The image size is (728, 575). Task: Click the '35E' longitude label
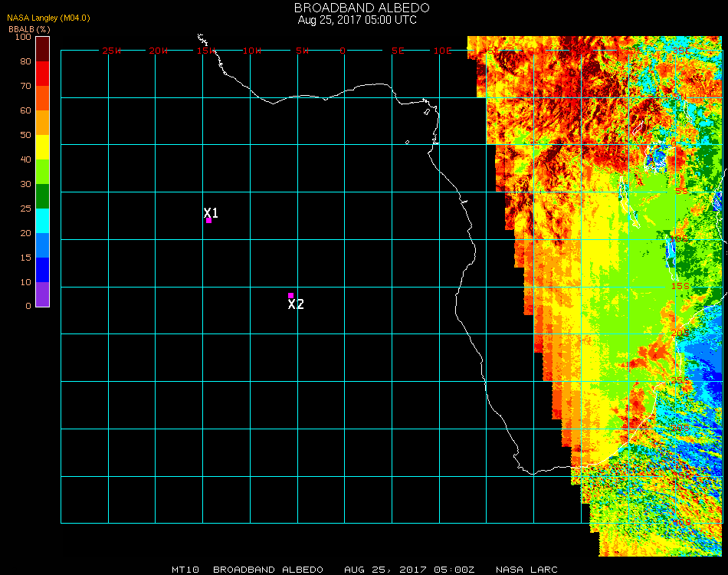coord(681,51)
